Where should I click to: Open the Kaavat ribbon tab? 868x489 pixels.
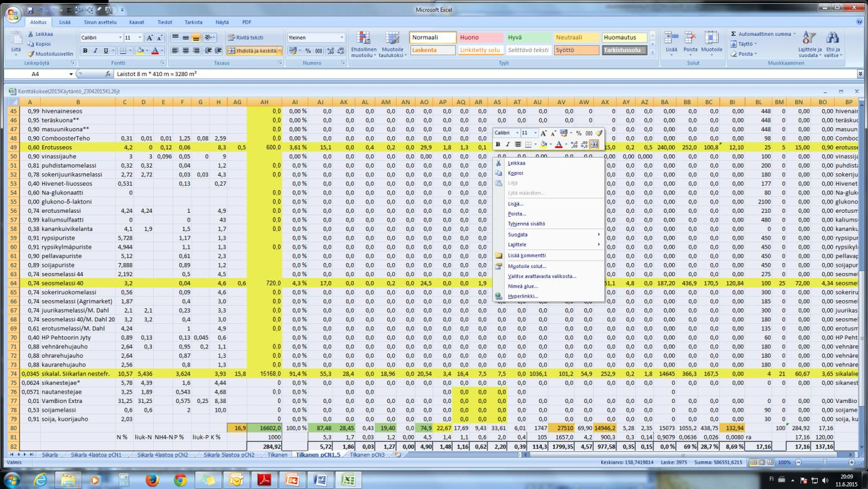click(x=137, y=22)
